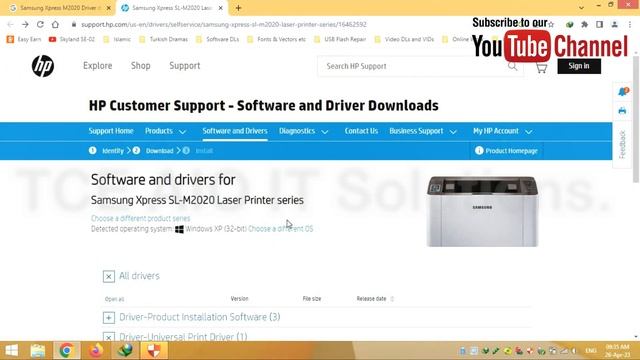
Task: Toggle Chrome side panel icon
Action: [x=599, y=24]
